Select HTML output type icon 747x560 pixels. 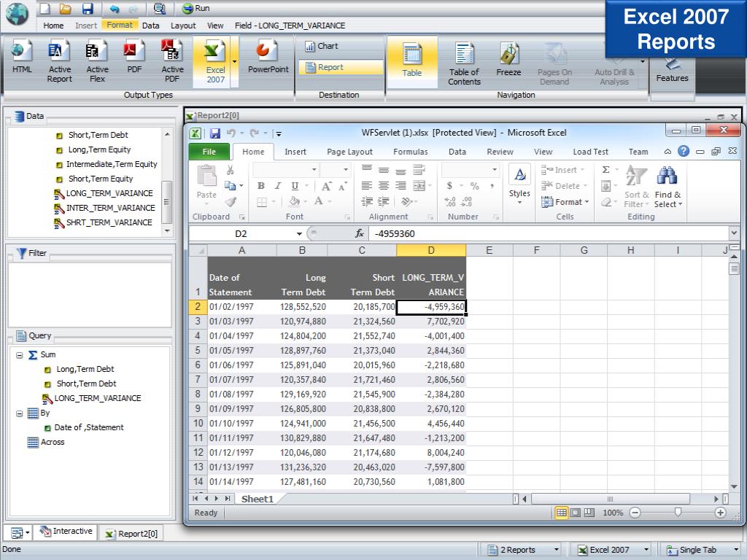tap(21, 57)
